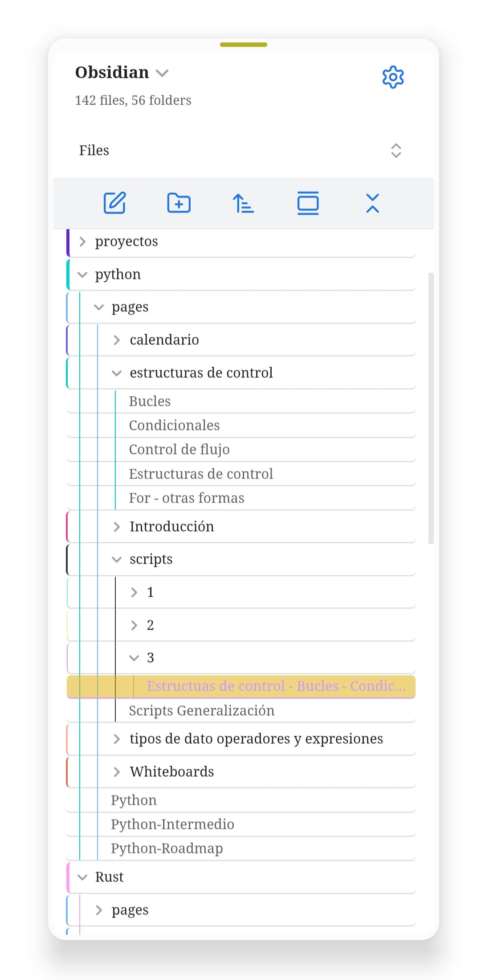Collapse folder 3 inside scripts
The width and height of the screenshot is (481, 980).
(134, 657)
